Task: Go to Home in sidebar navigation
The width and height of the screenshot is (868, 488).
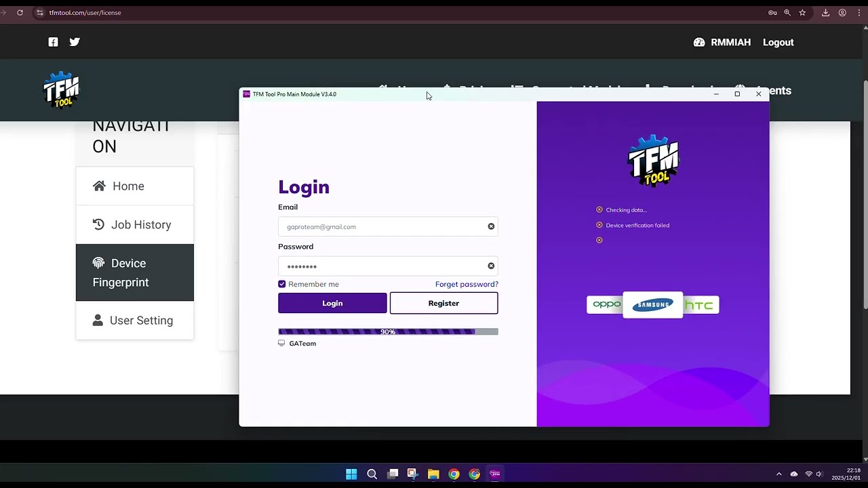Action: pyautogui.click(x=135, y=186)
